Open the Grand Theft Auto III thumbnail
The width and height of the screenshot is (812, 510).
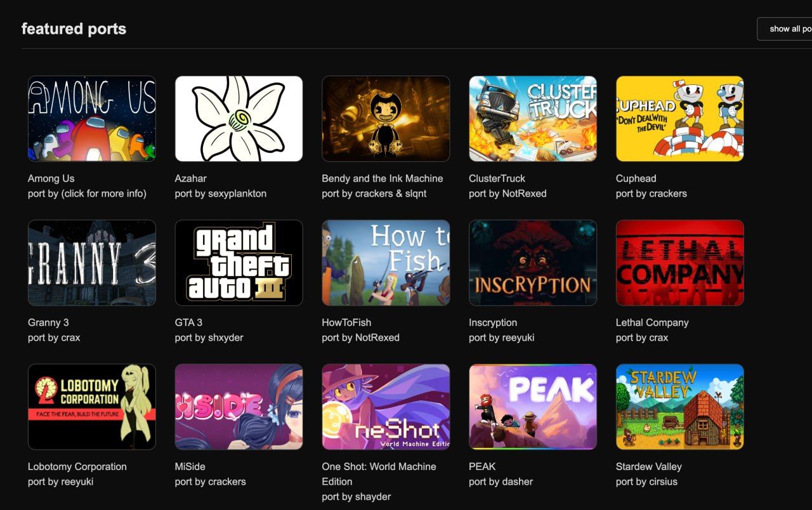[239, 263]
